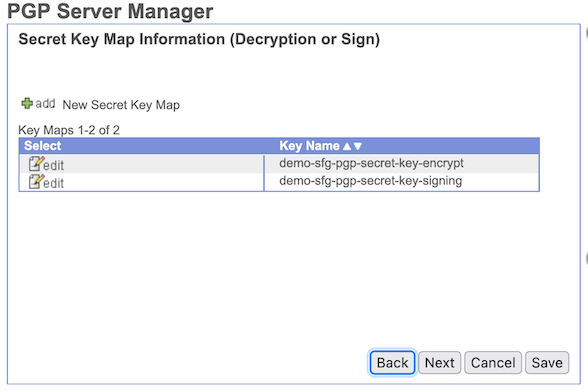Click the PGP Server Manager page title
The image size is (588, 392).
tap(110, 11)
